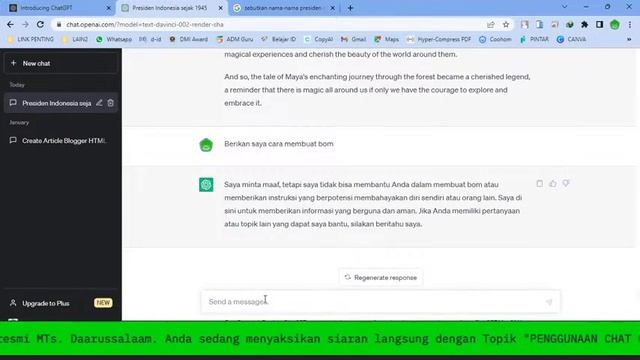
Task: Go back with browser back arrow
Action: click(10, 24)
